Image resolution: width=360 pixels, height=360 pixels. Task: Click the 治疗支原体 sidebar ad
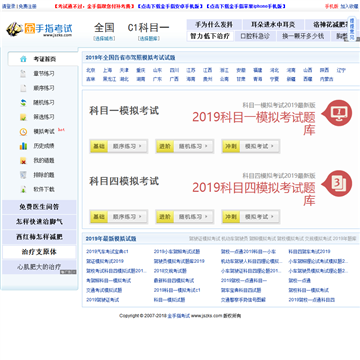[39, 252]
